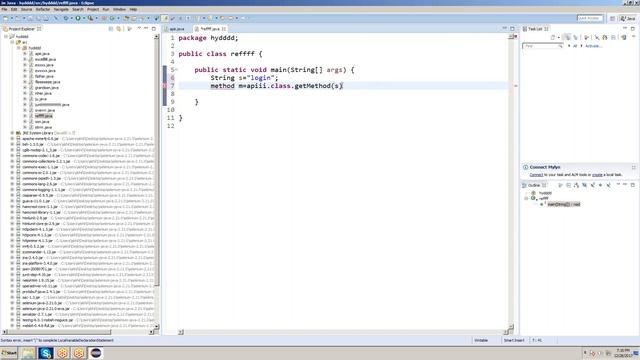Maximize the Project Explorer view
The height and width of the screenshot is (360, 640).
tap(154, 29)
